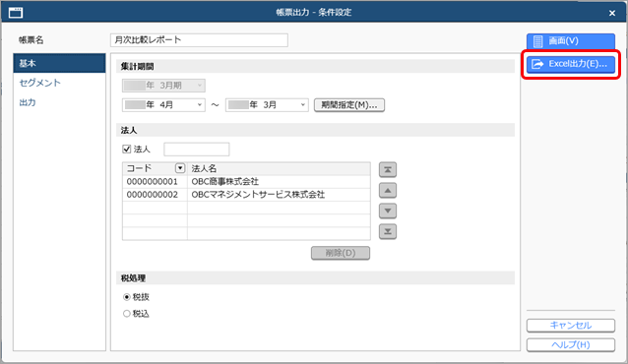Toggle the 法人 checkbox
This screenshot has width=628, height=364.
127,149
